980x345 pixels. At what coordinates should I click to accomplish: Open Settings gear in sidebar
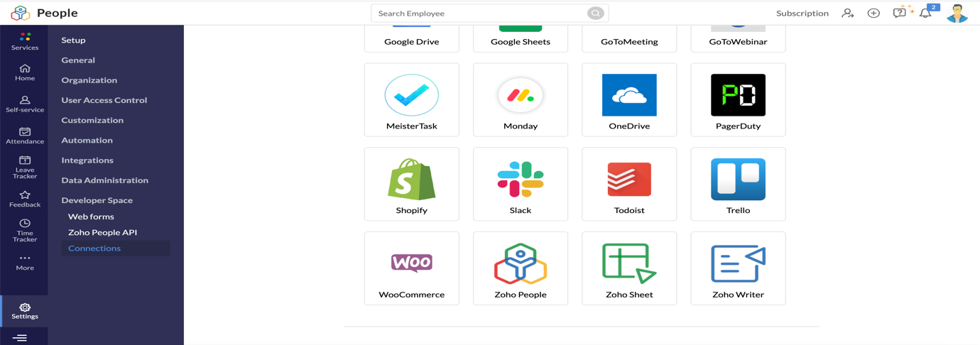coord(25,311)
